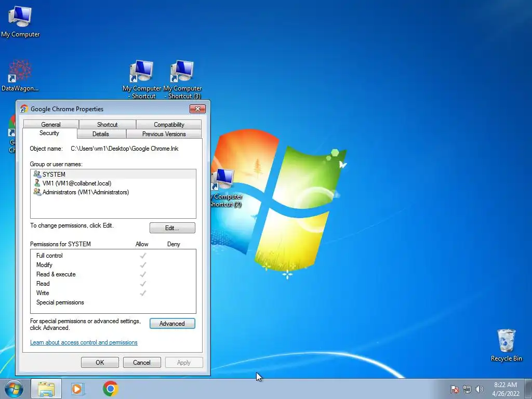Close Google Chrome Properties dialog
The image size is (532, 399).
[x=197, y=109]
